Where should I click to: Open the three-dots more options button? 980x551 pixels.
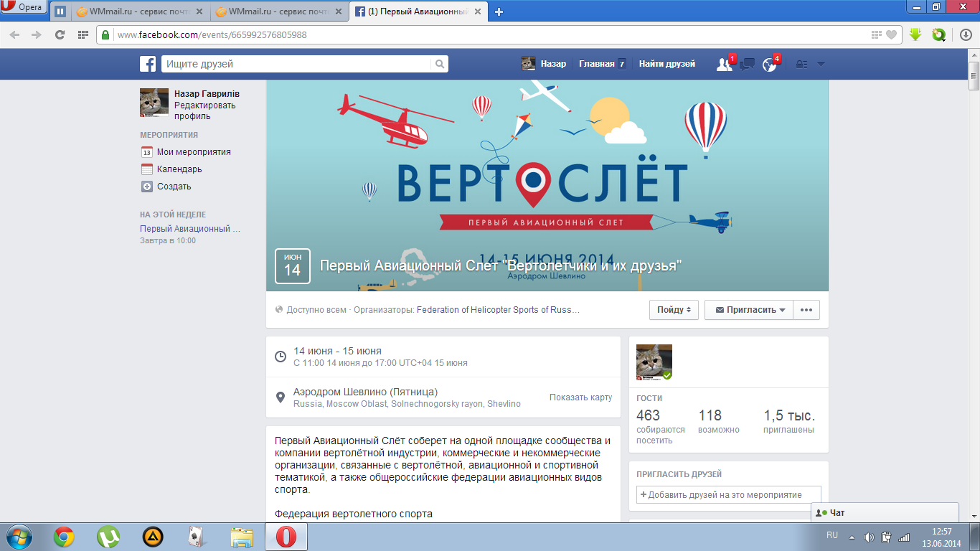tap(806, 310)
